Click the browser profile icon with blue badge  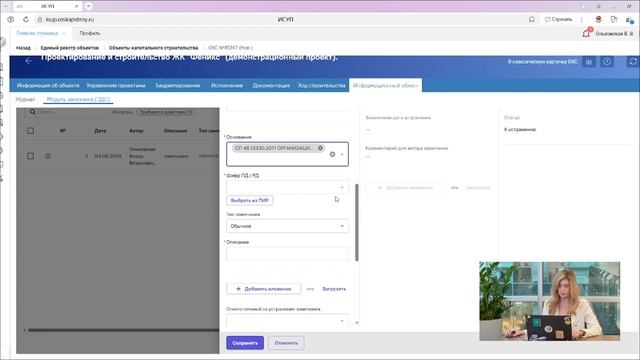pos(629,19)
